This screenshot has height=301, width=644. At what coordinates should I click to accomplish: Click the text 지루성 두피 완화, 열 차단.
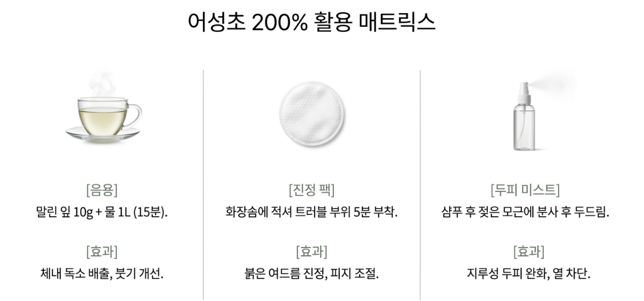(529, 274)
